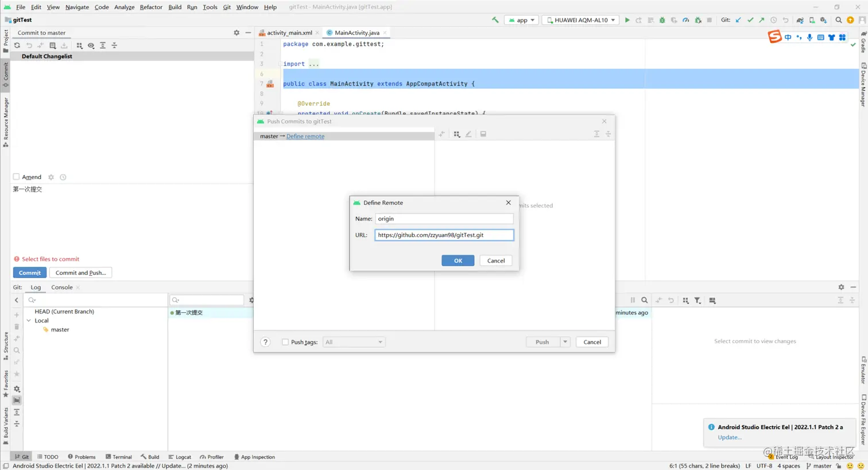Start debugging with the green bug icon

(x=662, y=20)
